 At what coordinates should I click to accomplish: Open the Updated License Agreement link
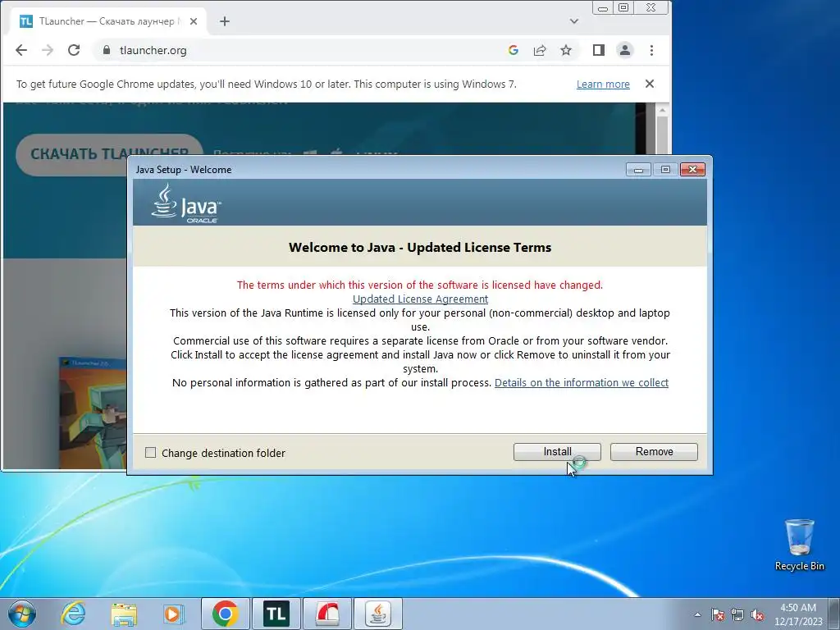[x=420, y=299]
